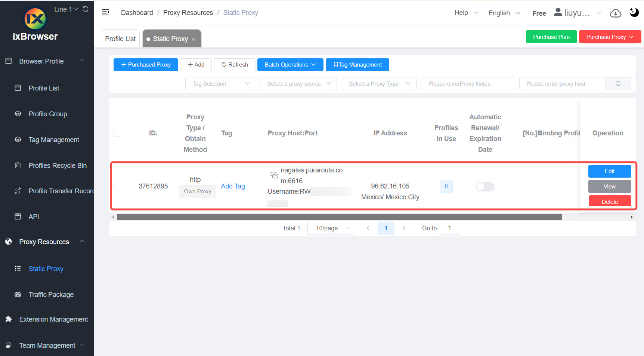644x356 pixels.
Task: Check the box for proxy 37612895
Action: coord(117,186)
